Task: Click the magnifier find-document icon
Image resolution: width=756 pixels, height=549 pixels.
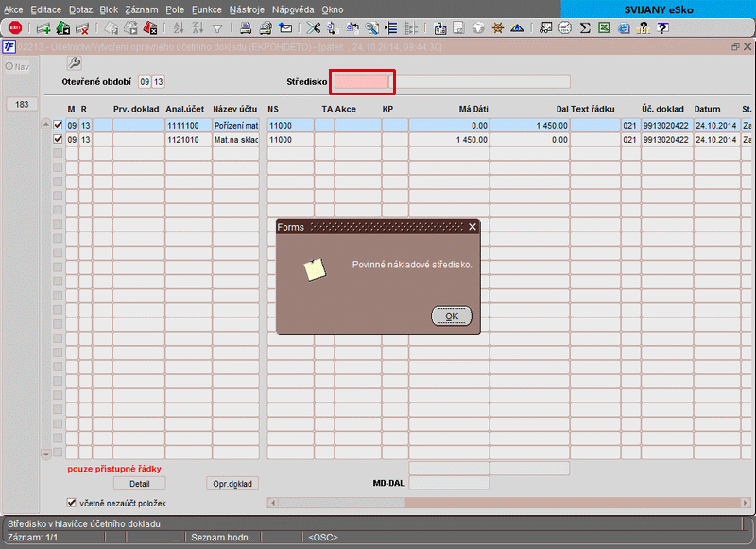Action: 371,28
